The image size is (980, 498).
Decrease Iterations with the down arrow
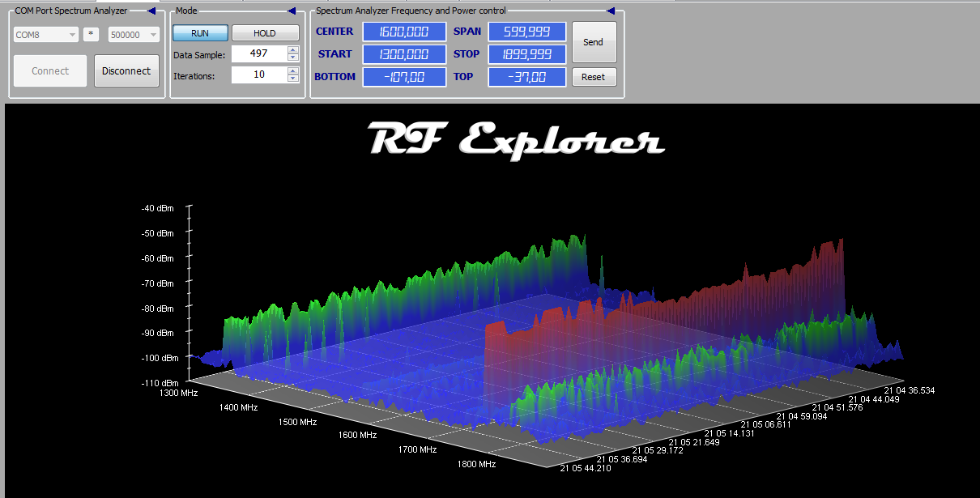click(x=293, y=79)
